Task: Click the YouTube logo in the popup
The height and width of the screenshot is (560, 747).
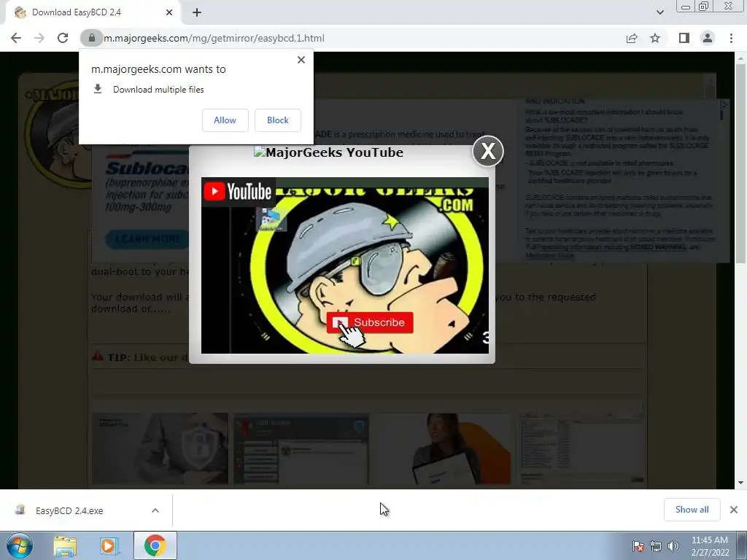Action: pos(238,192)
